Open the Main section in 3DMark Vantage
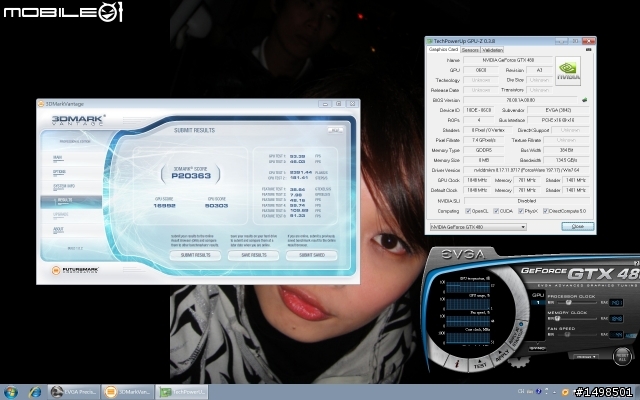Viewport: 640px width, 400px height. click(58, 158)
